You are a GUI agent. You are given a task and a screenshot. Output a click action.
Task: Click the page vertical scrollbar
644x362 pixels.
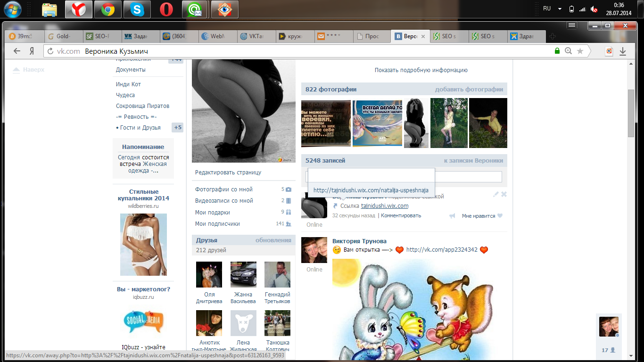(x=631, y=114)
